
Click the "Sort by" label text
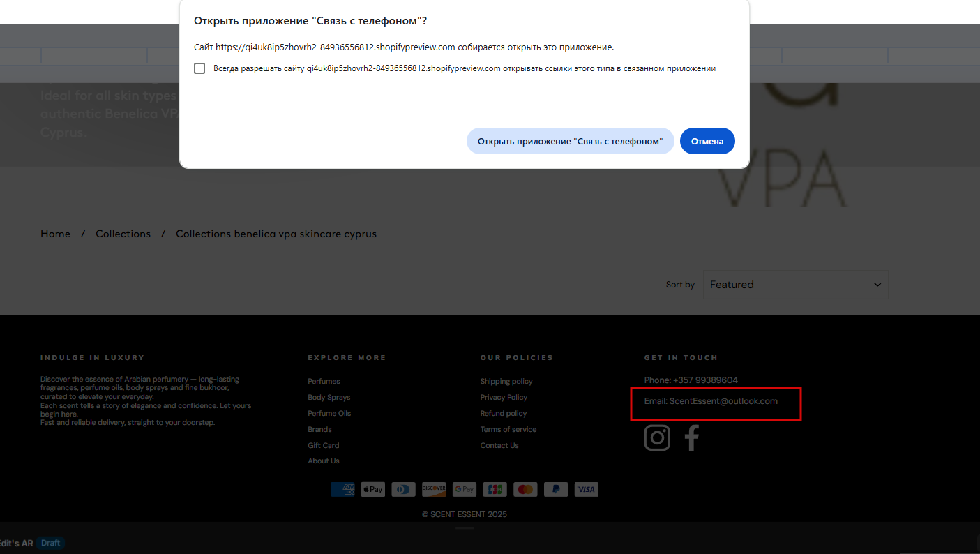(x=680, y=285)
